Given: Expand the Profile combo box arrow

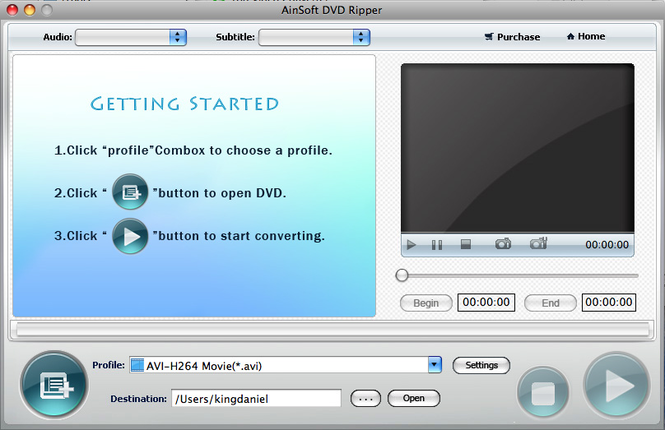Looking at the screenshot, I should 434,365.
